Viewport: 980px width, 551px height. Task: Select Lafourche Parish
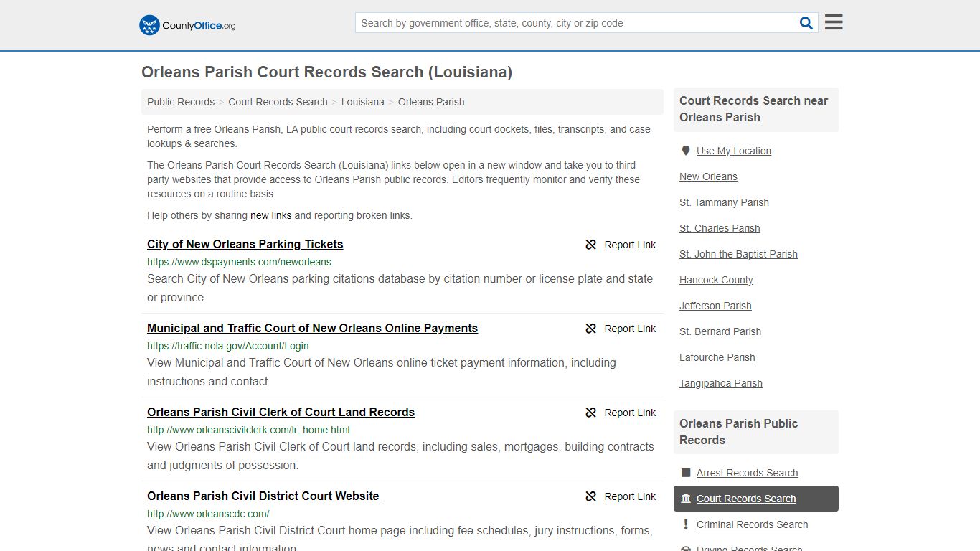pos(717,357)
